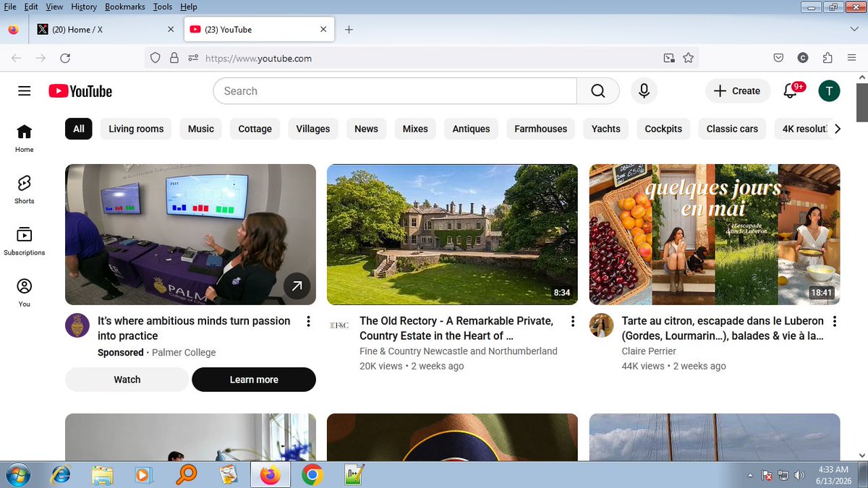Image resolution: width=868 pixels, height=488 pixels.
Task: Click the search magnifier button
Action: [x=597, y=91]
